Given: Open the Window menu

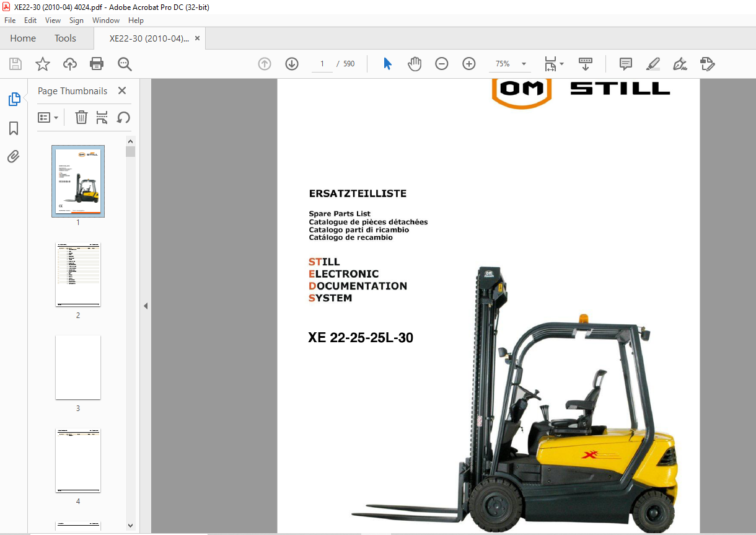Looking at the screenshot, I should click(x=106, y=20).
